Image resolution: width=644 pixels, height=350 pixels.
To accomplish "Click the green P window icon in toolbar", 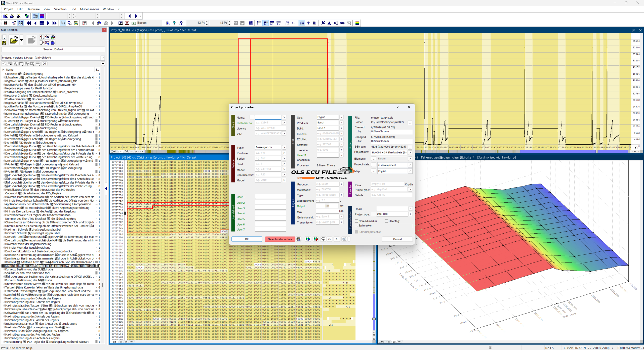I will [x=134, y=23].
